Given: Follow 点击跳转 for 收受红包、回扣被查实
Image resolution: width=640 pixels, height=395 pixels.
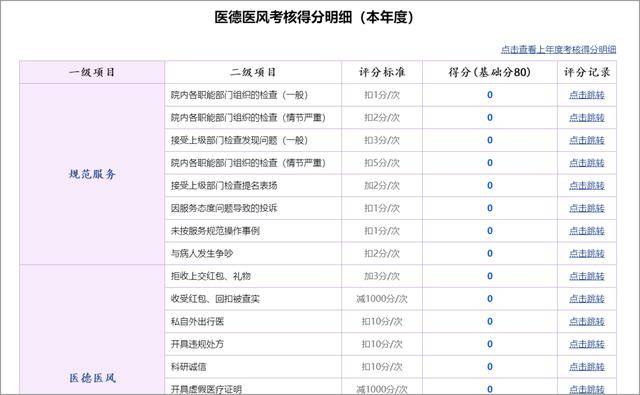Looking at the screenshot, I should 587,299.
